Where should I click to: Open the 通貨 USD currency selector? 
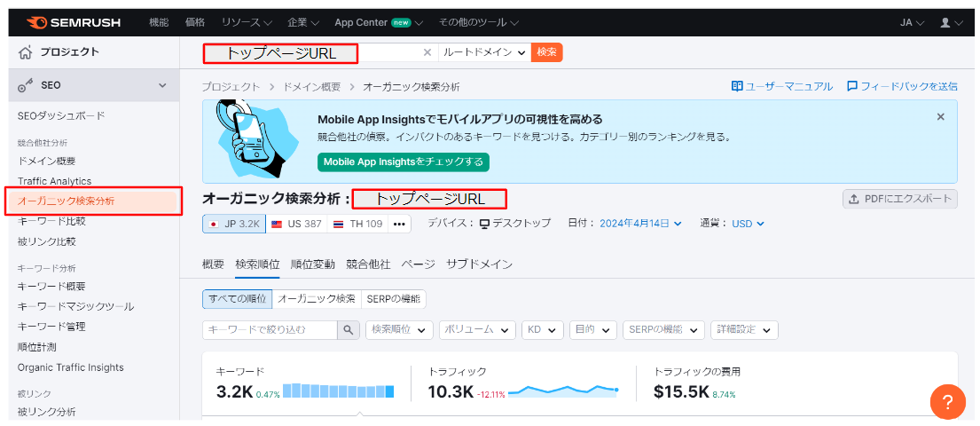(748, 224)
